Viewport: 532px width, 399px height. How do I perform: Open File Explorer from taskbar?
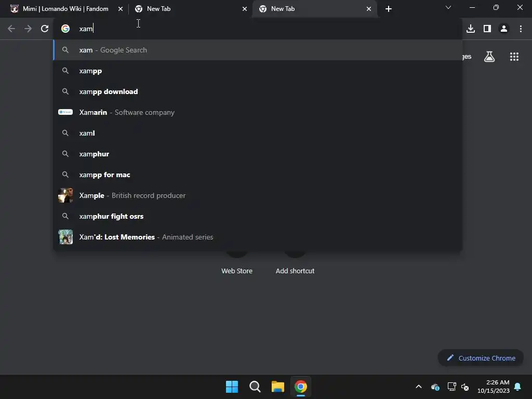[x=278, y=387]
